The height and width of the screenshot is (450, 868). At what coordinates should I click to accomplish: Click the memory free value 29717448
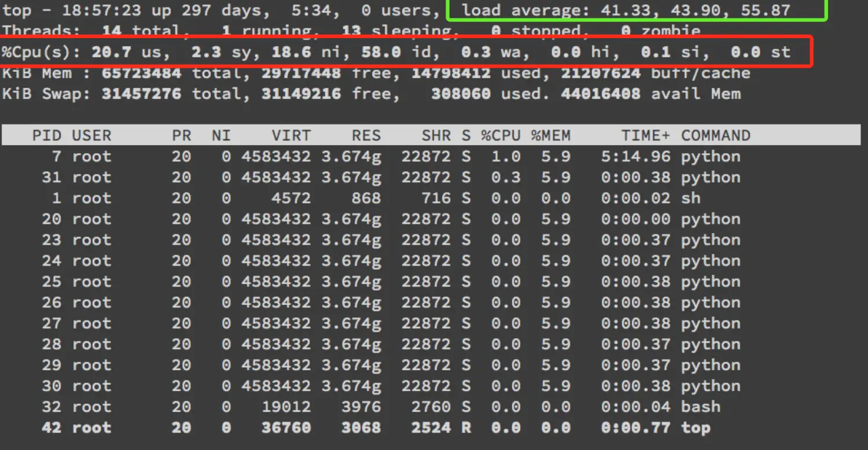tap(301, 73)
